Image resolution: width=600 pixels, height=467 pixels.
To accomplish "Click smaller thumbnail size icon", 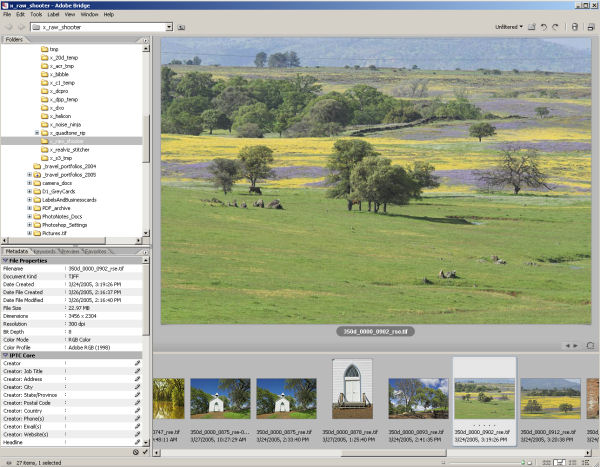I will point(443,463).
